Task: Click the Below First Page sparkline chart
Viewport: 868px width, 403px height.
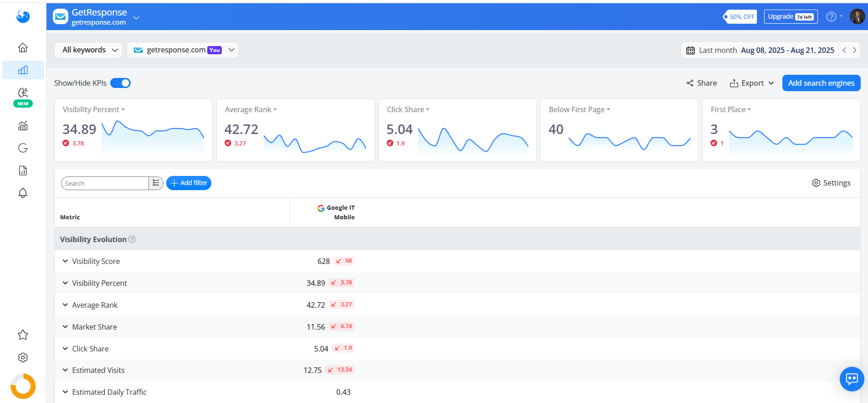Action: coord(629,141)
